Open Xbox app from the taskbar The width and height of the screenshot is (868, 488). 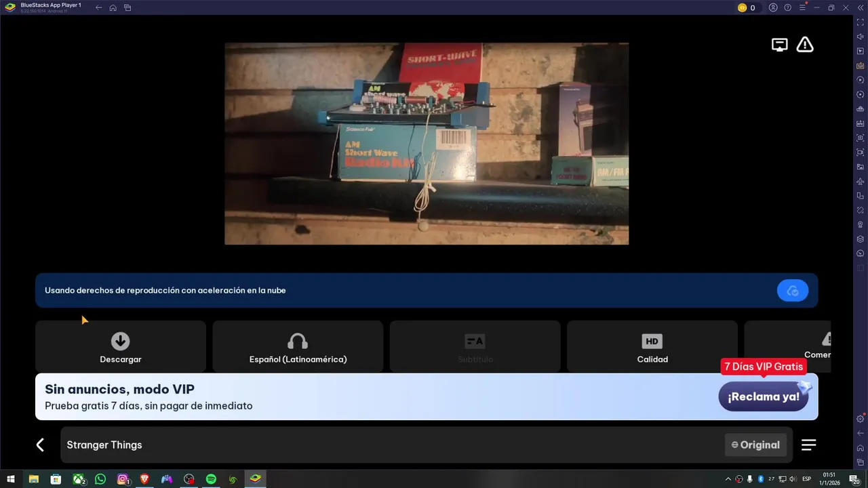pyautogui.click(x=79, y=479)
